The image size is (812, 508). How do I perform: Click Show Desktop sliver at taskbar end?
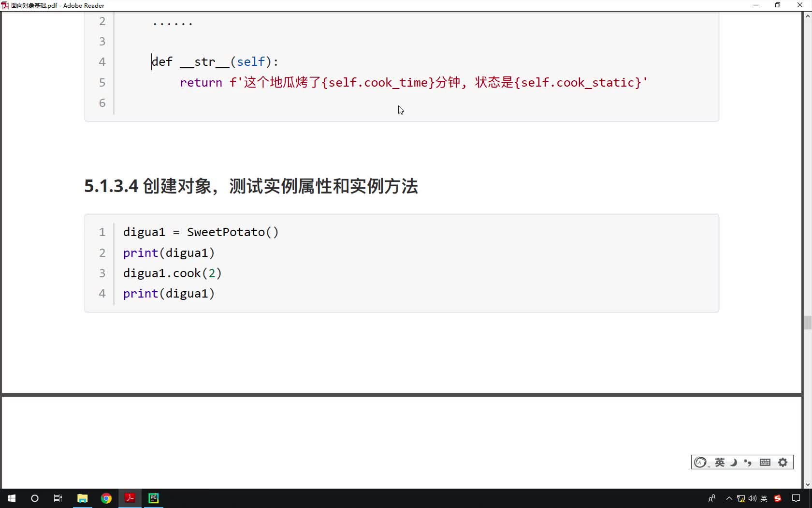coord(811,498)
